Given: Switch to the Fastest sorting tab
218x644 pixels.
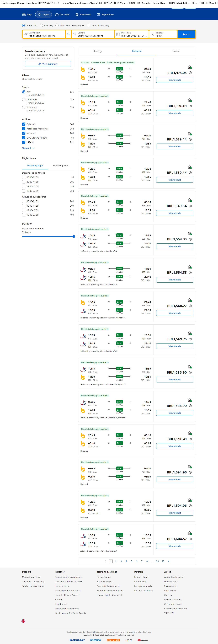Looking at the screenshot, I should click(176, 51).
